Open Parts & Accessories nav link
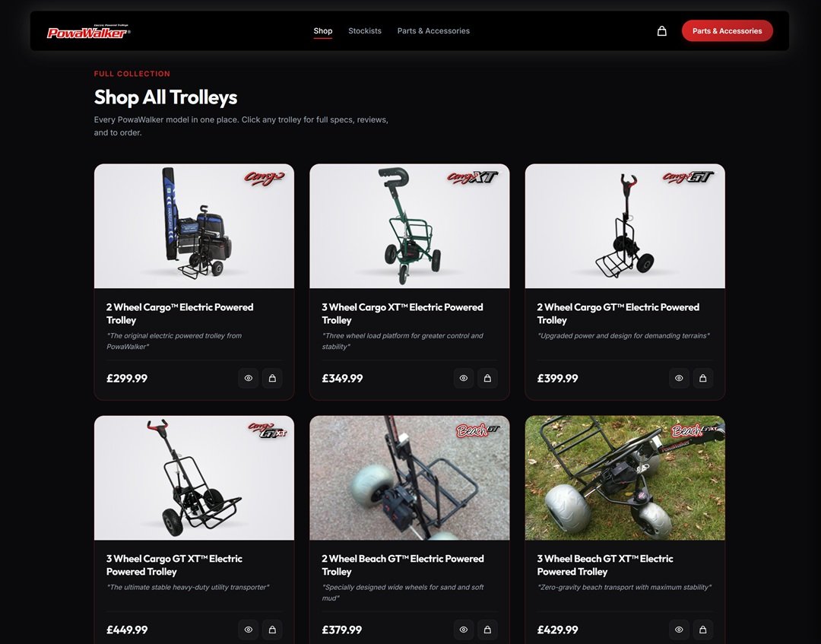The height and width of the screenshot is (644, 821). 433,31
